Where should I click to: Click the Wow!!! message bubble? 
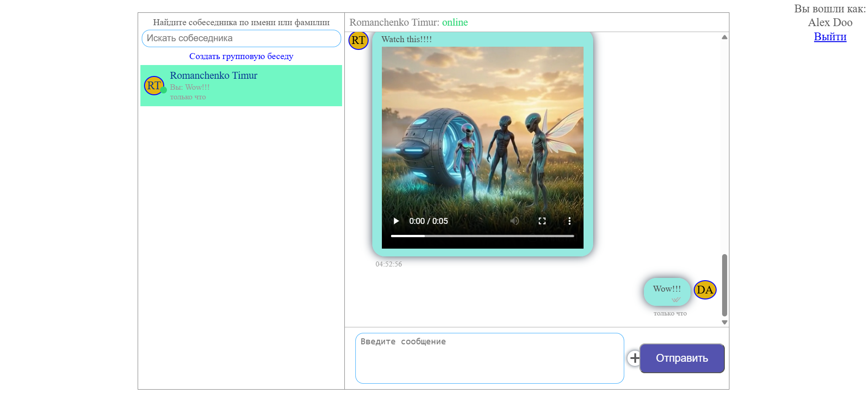(667, 292)
